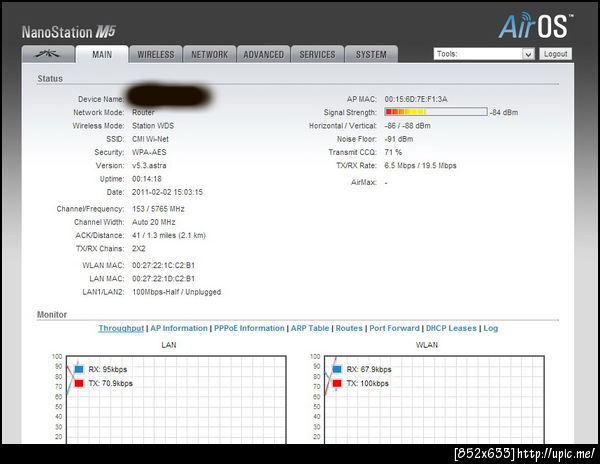Click the LAN MAC value 00:27:22:1D:C2:B1
This screenshot has height=464, width=600.
(163, 278)
